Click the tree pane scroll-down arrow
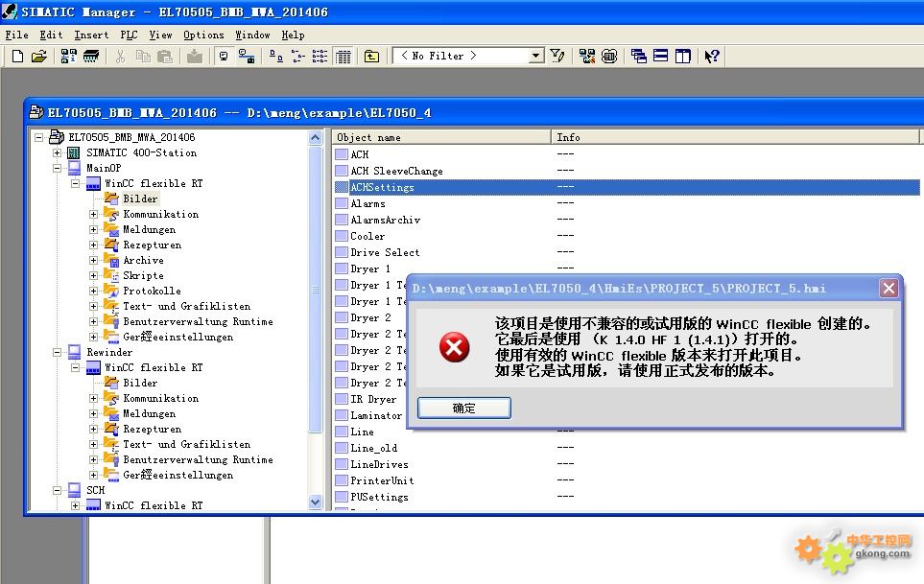 tap(316, 502)
